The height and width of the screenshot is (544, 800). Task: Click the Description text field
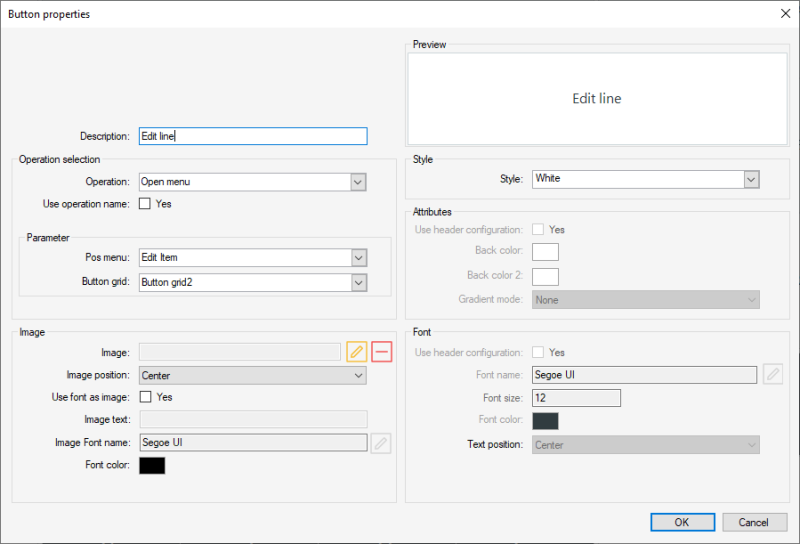pos(253,136)
